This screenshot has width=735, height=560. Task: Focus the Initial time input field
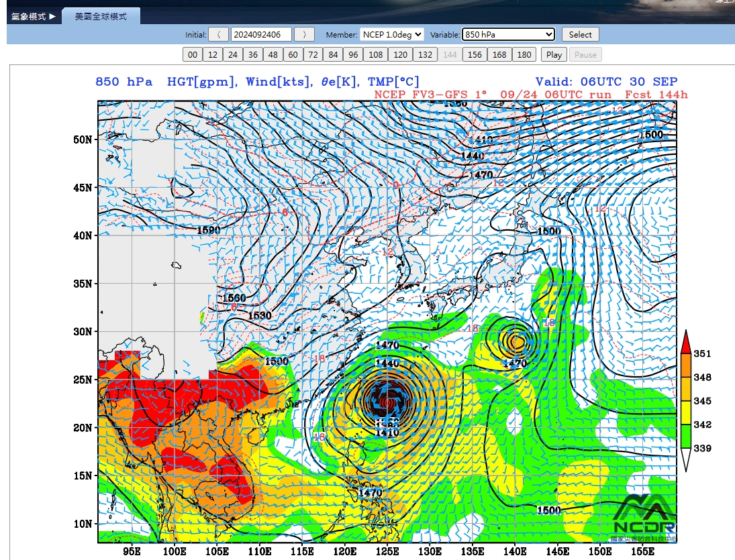261,35
